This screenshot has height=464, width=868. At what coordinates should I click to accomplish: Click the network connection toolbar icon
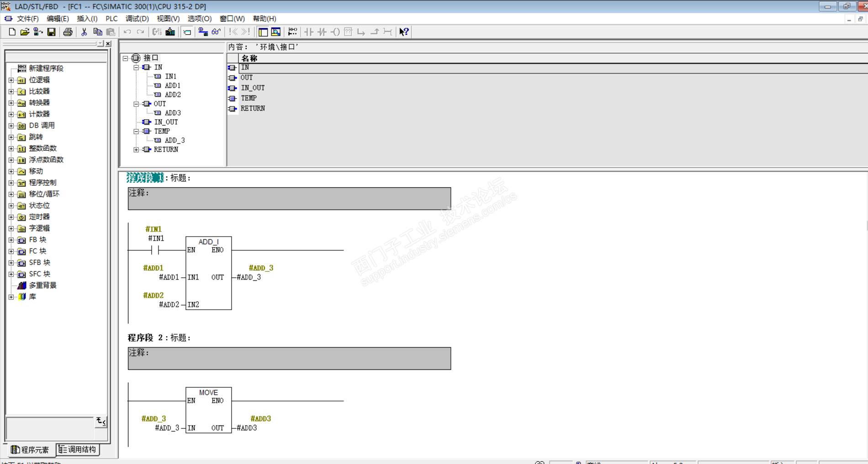coord(203,32)
